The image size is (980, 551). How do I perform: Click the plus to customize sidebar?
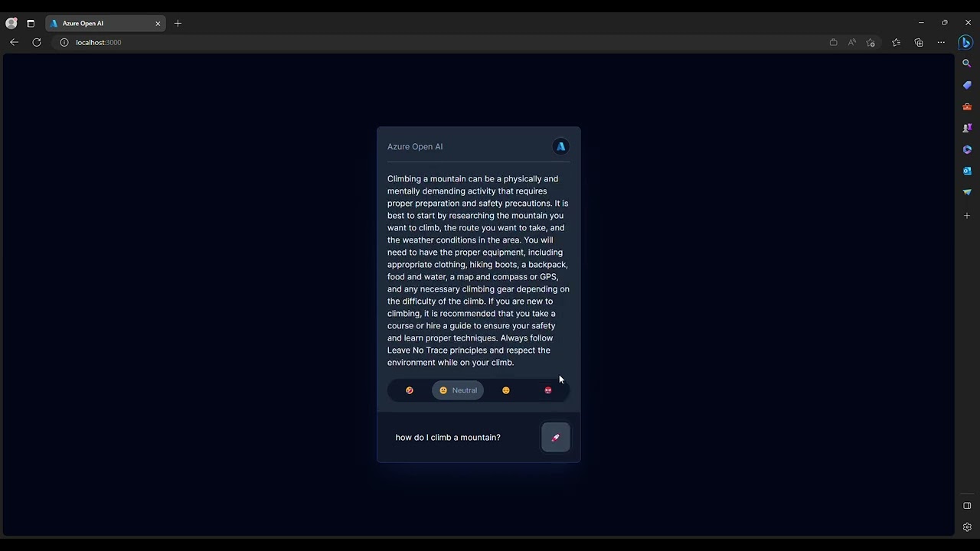(x=967, y=216)
